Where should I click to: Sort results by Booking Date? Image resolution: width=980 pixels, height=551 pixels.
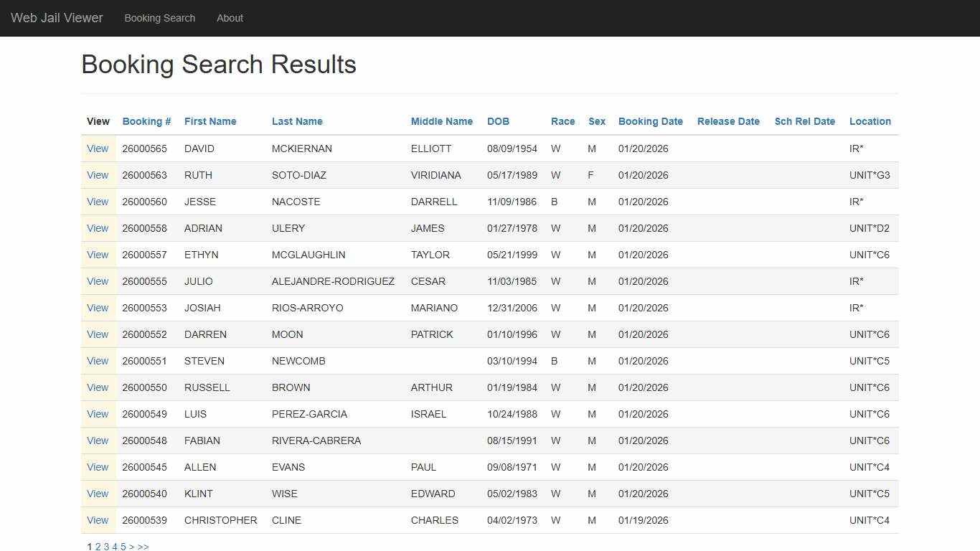point(650,121)
